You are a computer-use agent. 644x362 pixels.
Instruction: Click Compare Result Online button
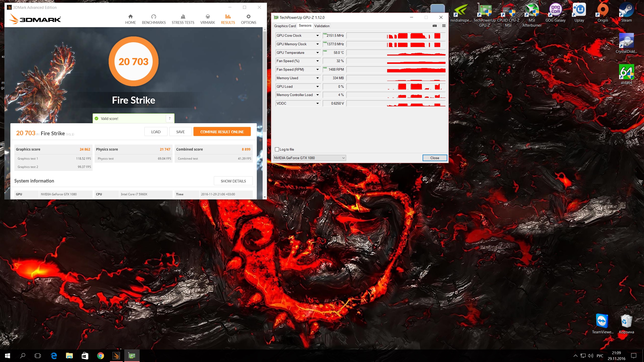point(222,132)
